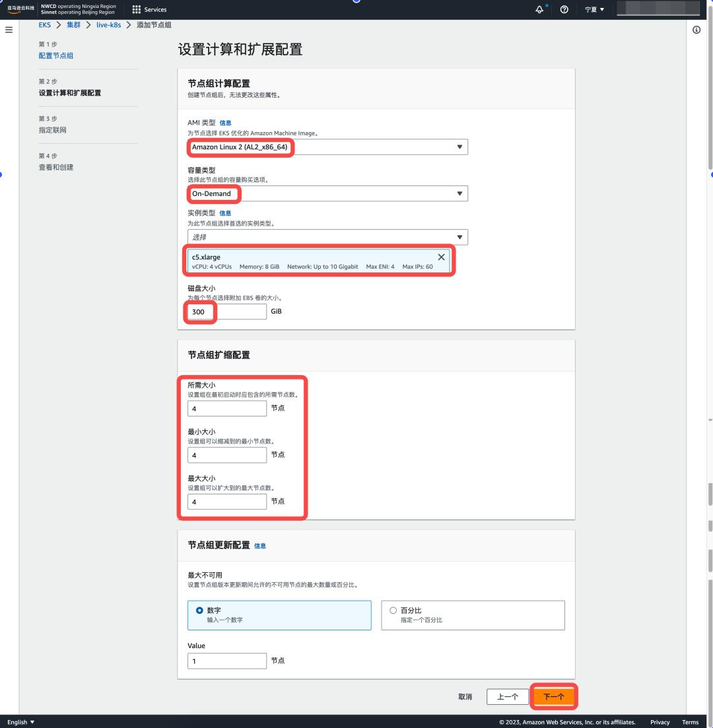Open step 1 配置节点组 link
Viewport: 713px width, 728px height.
55,55
